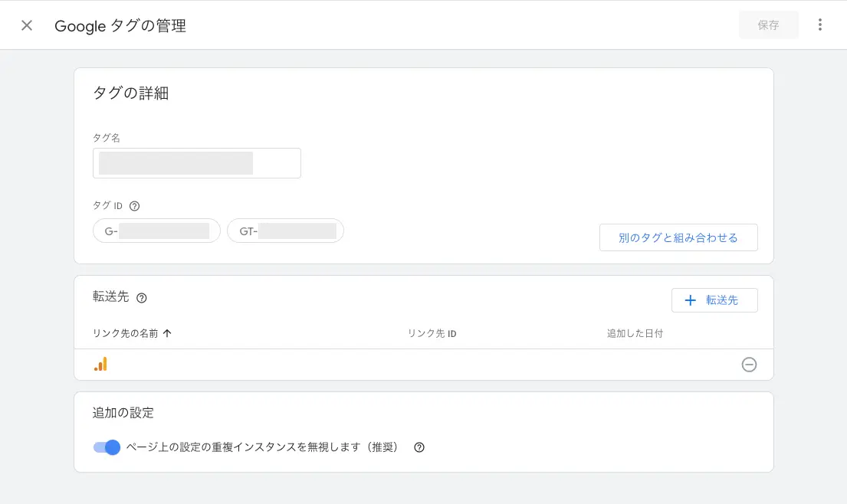Image resolution: width=847 pixels, height=504 pixels.
Task: Select the G- tag ID chip
Action: [156, 231]
